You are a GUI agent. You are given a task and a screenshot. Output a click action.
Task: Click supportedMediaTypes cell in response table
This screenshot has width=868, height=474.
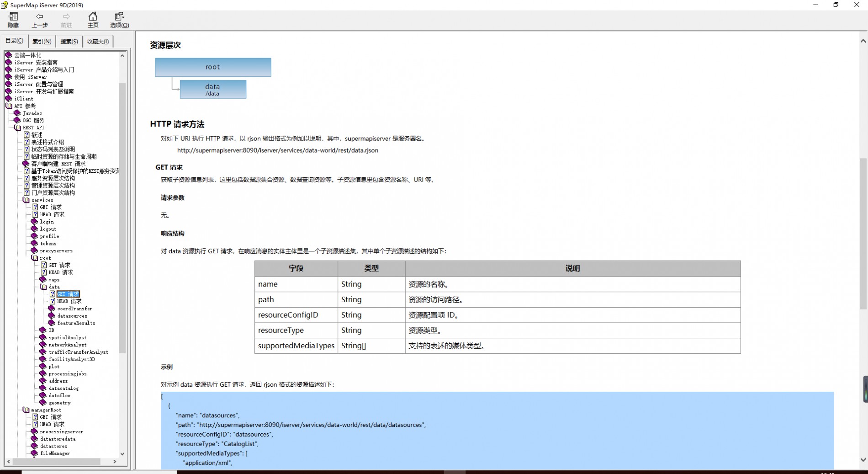296,346
